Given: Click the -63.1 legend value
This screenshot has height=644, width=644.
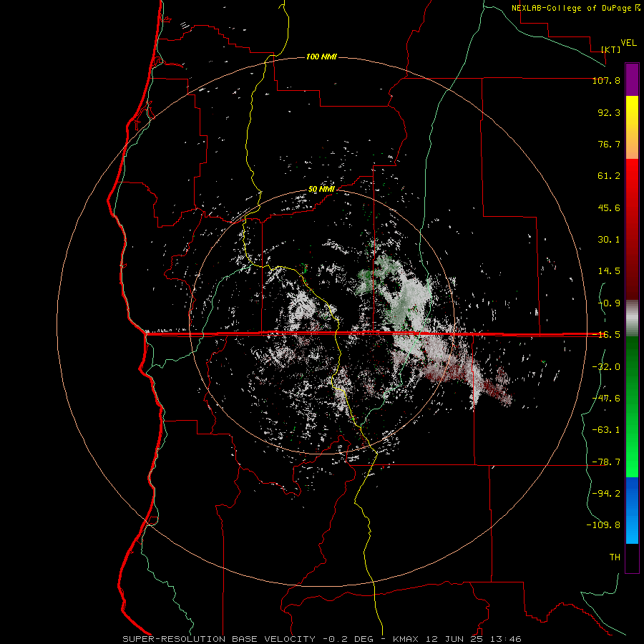Looking at the screenshot, I should (606, 430).
